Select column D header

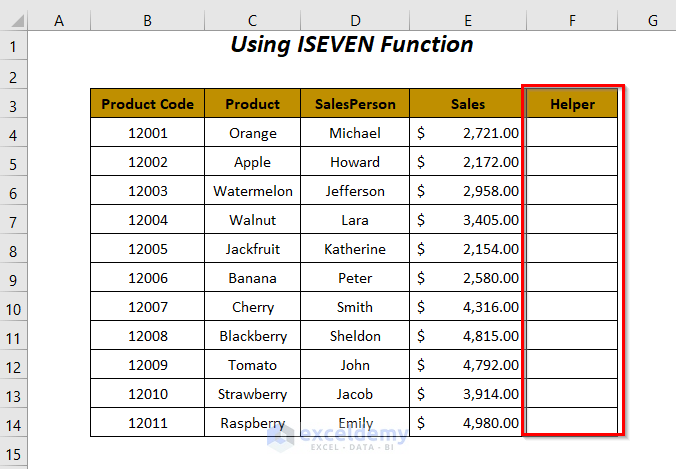[355, 20]
